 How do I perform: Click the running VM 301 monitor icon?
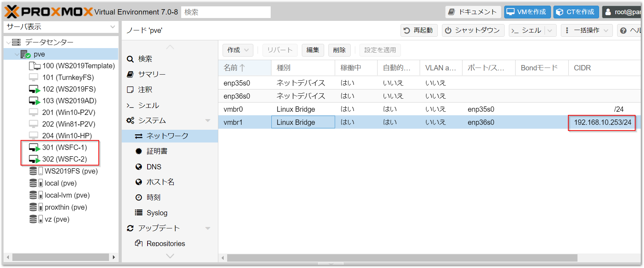click(x=35, y=147)
